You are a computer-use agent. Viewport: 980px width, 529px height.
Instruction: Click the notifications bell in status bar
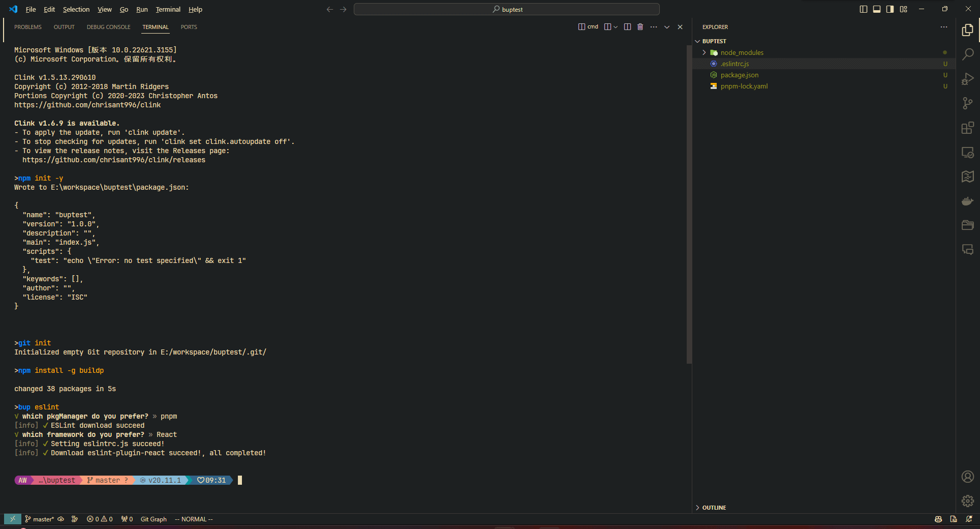click(x=969, y=519)
